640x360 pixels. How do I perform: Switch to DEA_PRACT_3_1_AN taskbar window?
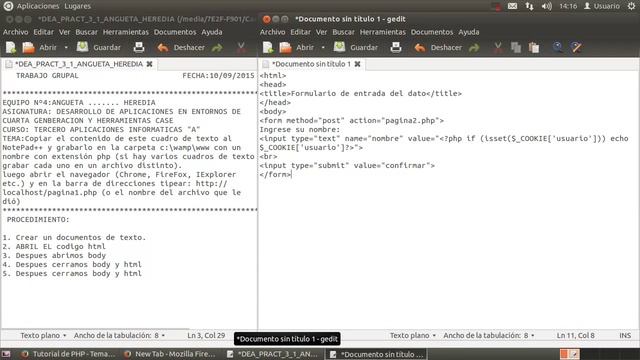pos(272,354)
